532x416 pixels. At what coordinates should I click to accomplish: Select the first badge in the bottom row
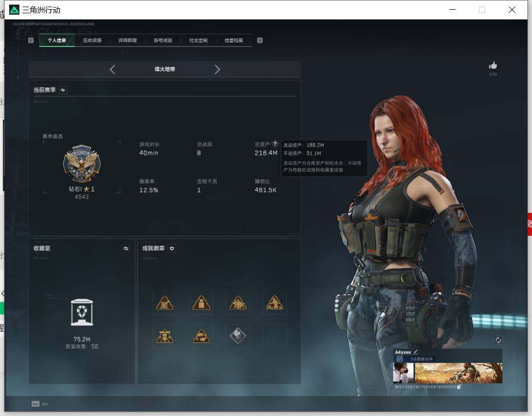tap(164, 336)
